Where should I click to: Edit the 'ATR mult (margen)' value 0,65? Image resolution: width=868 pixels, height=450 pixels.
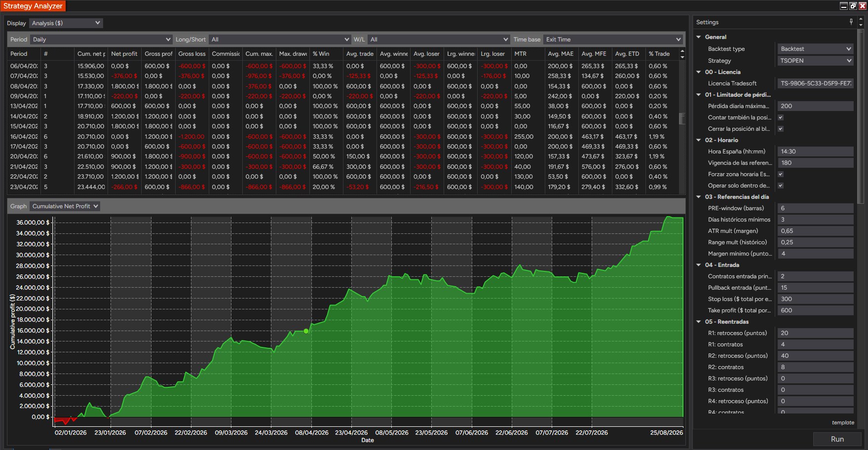click(815, 231)
